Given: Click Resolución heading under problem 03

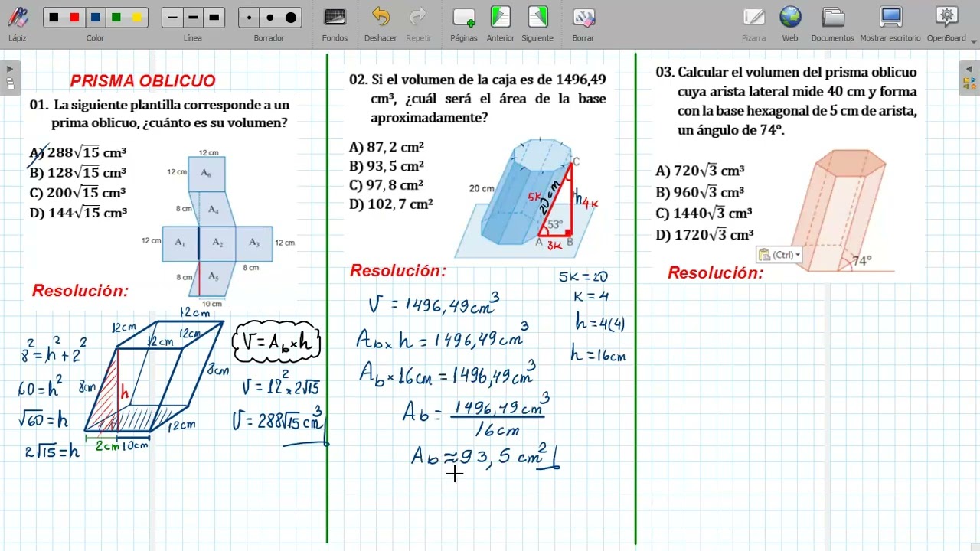Looking at the screenshot, I should click(x=715, y=273).
